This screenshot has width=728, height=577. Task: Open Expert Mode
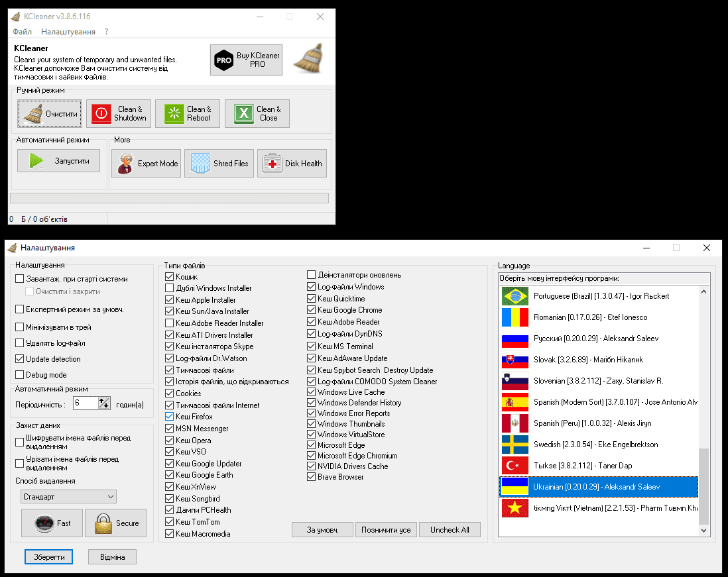[147, 163]
